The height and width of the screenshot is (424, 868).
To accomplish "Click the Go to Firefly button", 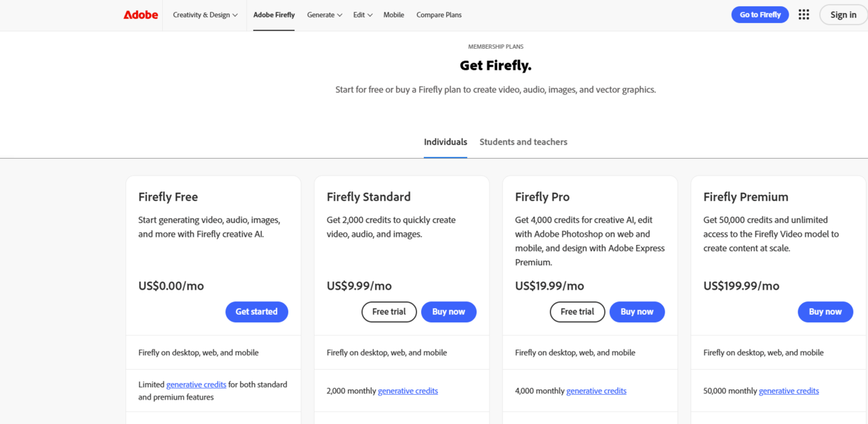I will pyautogui.click(x=759, y=15).
